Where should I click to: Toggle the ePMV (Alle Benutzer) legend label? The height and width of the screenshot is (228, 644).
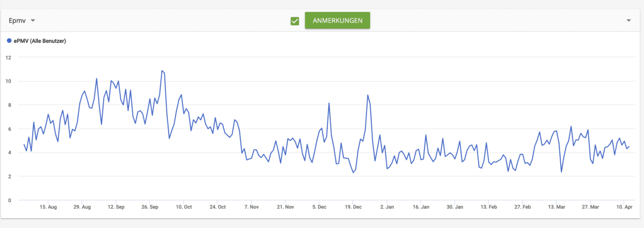point(40,41)
